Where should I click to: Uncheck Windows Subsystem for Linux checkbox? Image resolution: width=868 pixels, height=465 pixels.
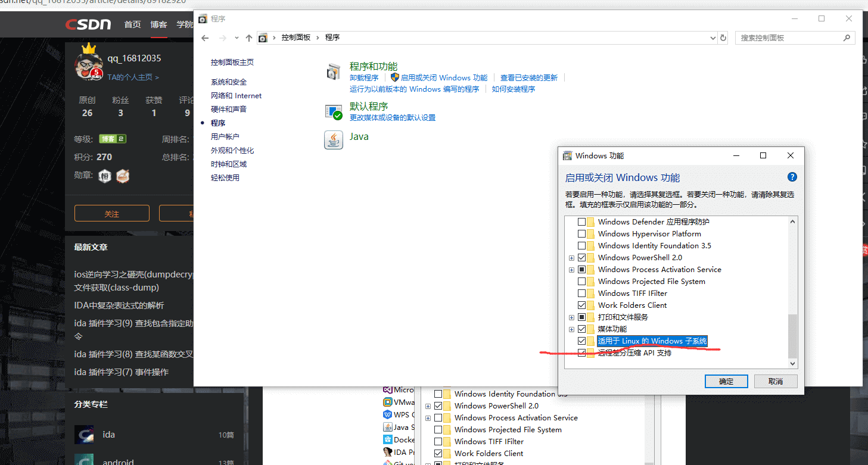582,341
